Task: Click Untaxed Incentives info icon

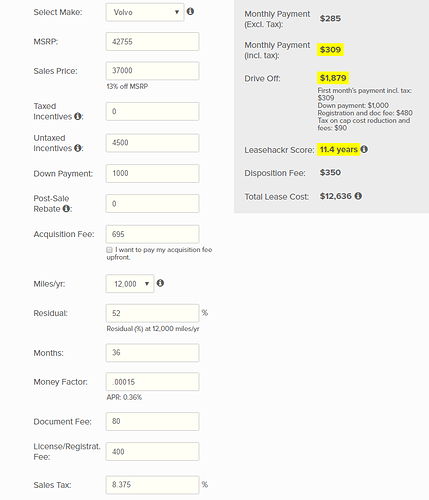Action: pos(78,148)
